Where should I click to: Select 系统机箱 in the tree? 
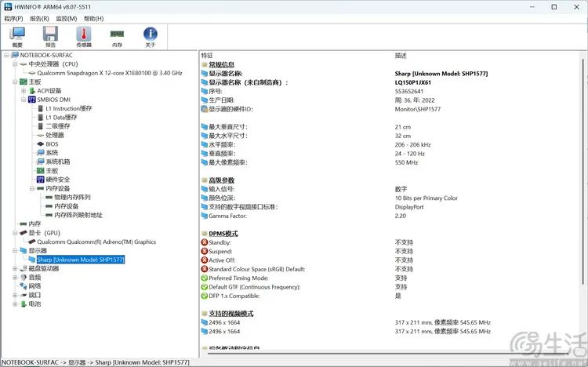click(57, 162)
